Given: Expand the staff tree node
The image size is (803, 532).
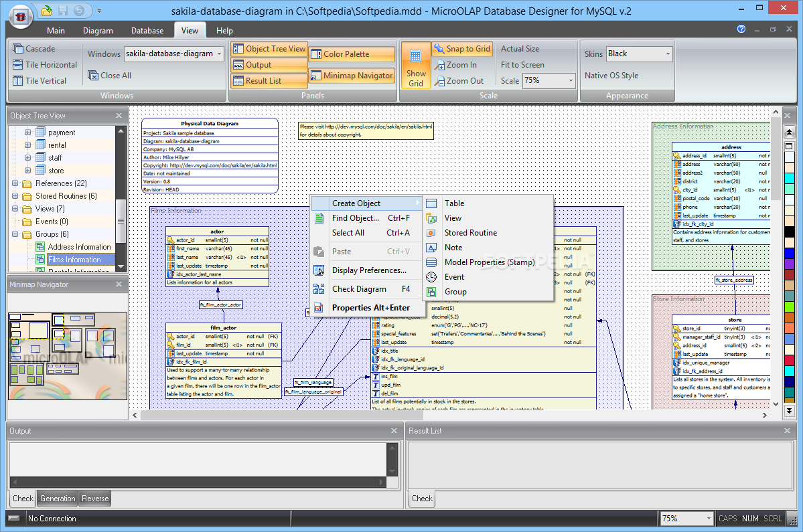Looking at the screenshot, I should pyautogui.click(x=27, y=158).
